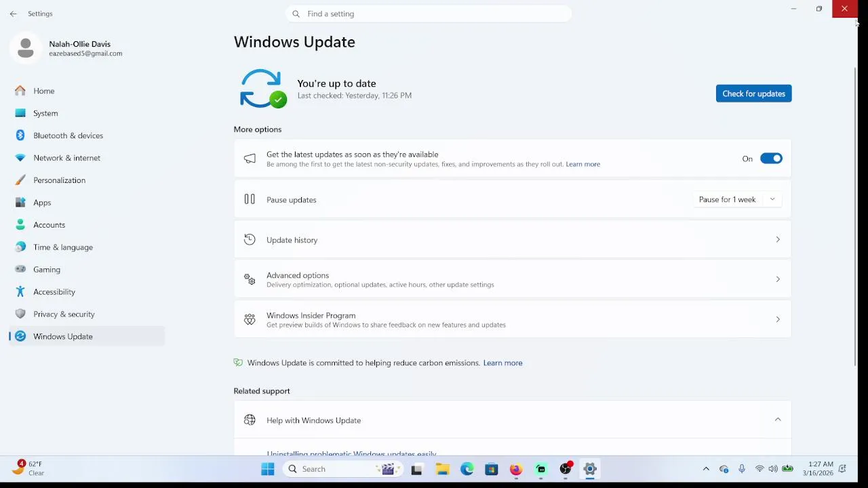The height and width of the screenshot is (488, 868).
Task: Open Accounts section
Action: (x=87, y=225)
